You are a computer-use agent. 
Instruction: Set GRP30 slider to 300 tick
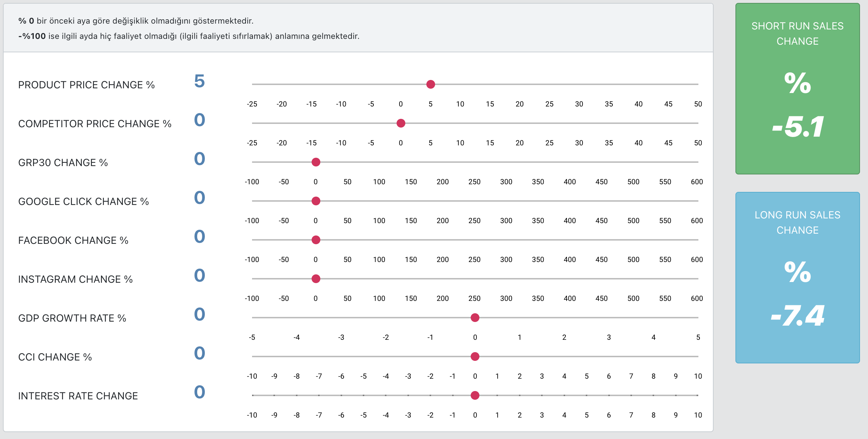506,162
